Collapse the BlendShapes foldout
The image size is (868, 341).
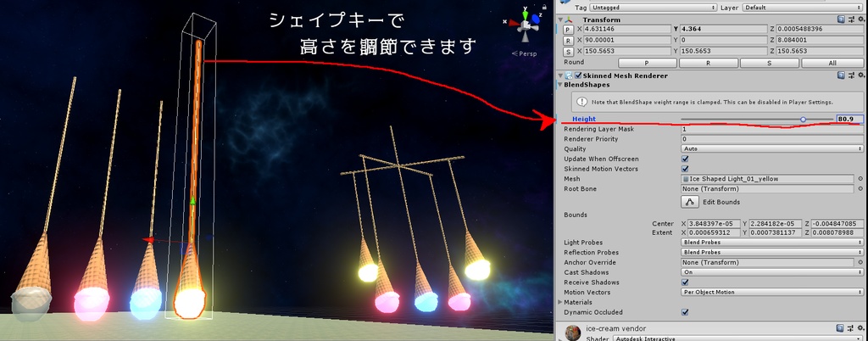tap(560, 85)
